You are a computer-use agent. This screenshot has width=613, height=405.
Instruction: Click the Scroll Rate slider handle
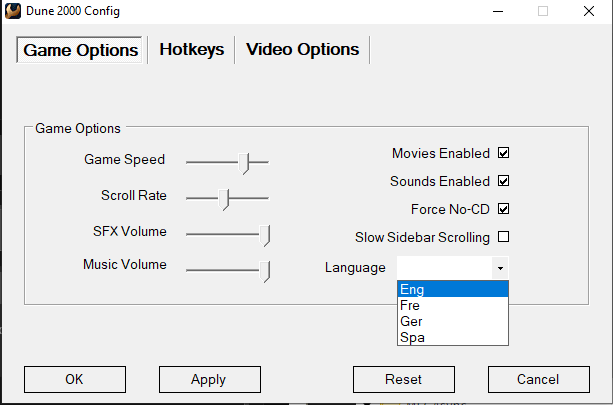(x=225, y=198)
